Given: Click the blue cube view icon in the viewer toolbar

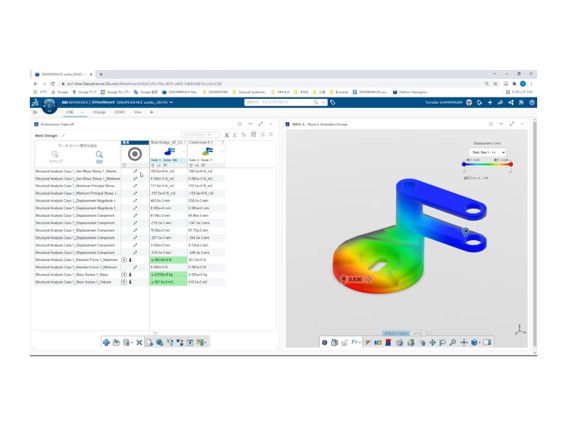Looking at the screenshot, I should pyautogui.click(x=474, y=342).
